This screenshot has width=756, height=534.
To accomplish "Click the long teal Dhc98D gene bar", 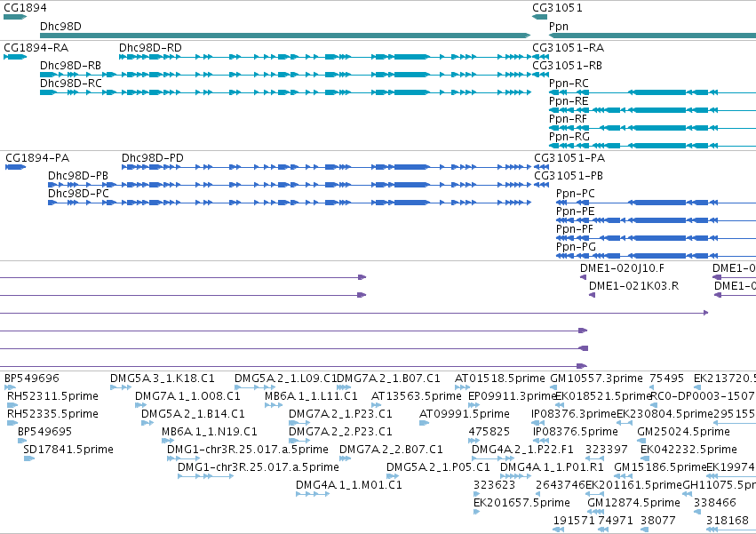I will (285, 36).
